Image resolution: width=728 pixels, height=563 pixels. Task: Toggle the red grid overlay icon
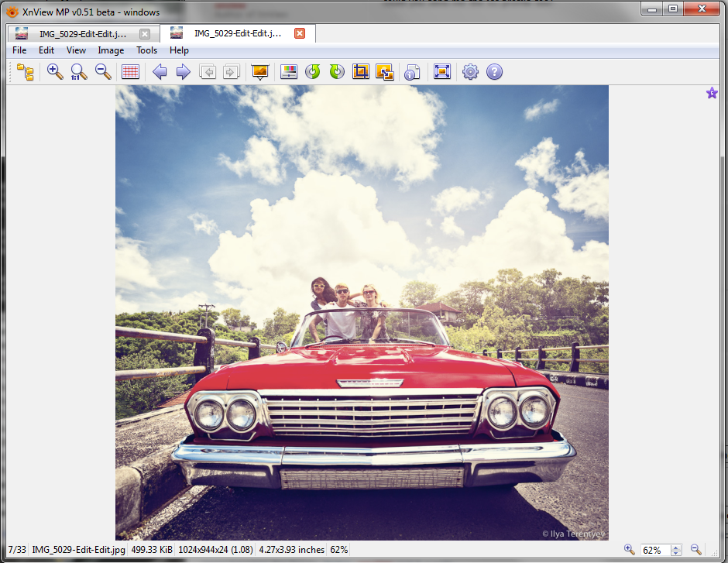130,72
